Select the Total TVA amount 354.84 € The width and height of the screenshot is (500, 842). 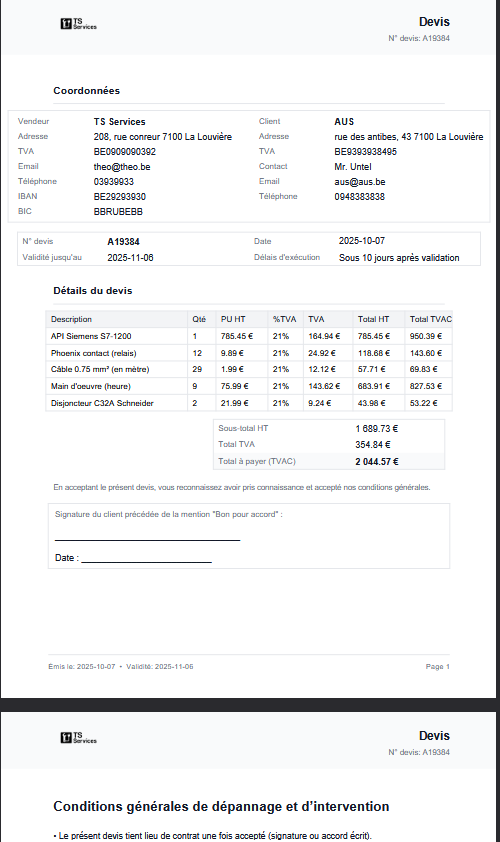(373, 445)
